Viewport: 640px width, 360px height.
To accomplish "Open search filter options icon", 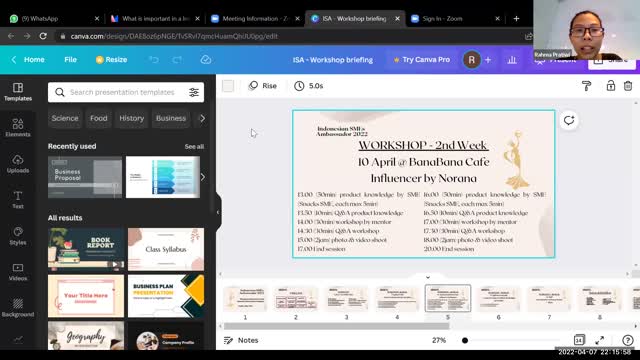I will click(x=194, y=92).
